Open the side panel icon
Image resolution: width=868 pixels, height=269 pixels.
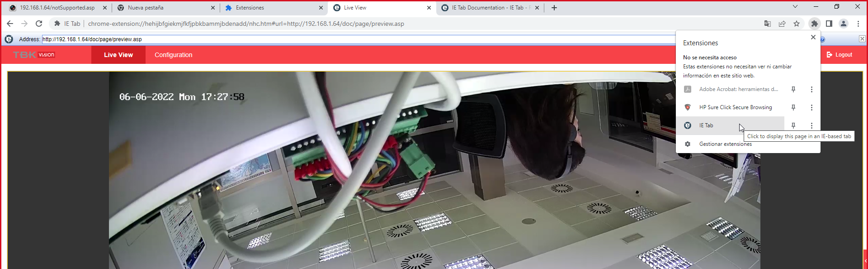click(829, 24)
